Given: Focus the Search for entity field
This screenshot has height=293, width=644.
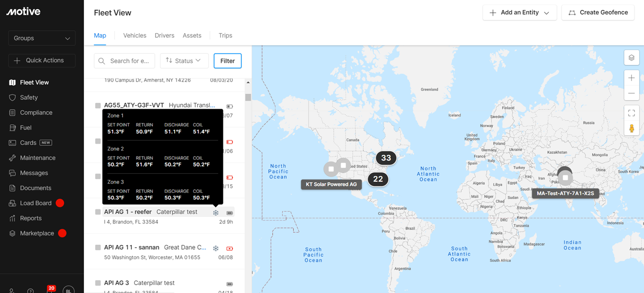Looking at the screenshot, I should tap(125, 61).
